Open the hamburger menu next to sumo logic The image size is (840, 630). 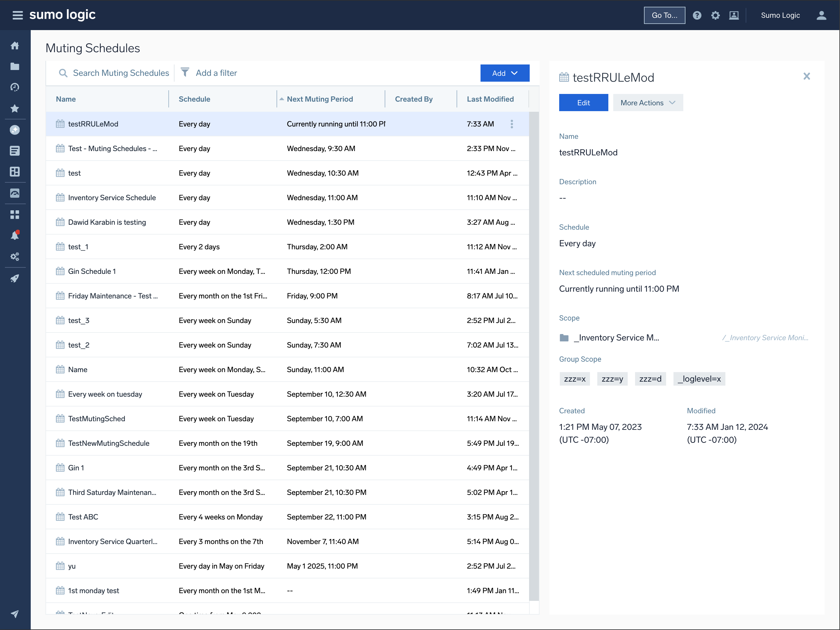pos(18,15)
